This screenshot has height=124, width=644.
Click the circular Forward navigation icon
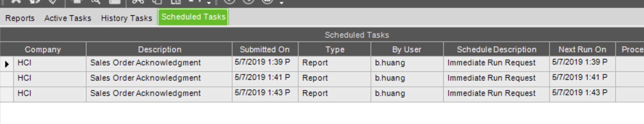pos(248,1)
